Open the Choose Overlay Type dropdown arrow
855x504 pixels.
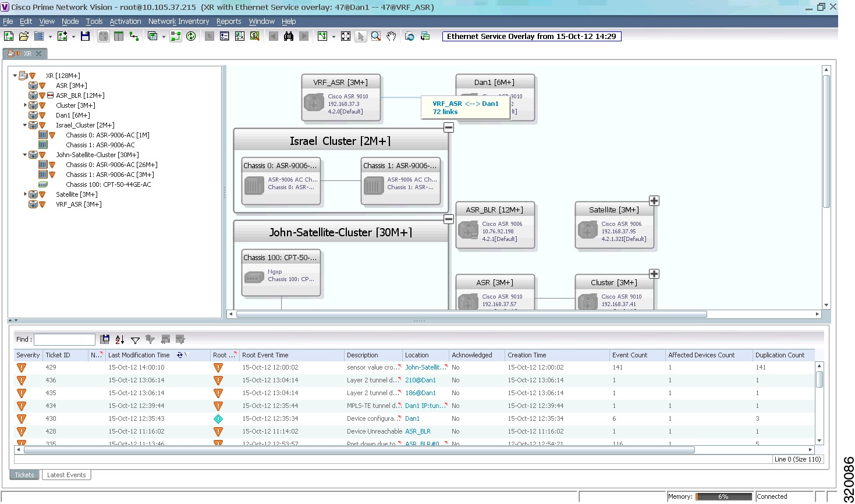164,37
